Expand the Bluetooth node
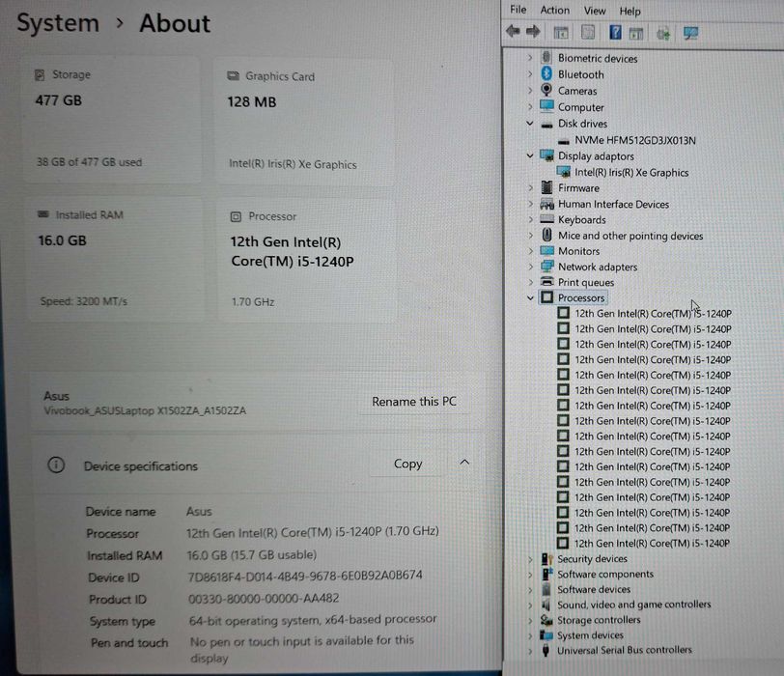 pos(530,74)
